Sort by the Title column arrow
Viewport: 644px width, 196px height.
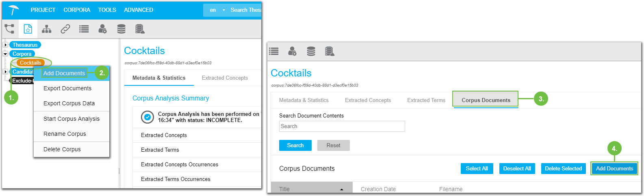click(341, 189)
